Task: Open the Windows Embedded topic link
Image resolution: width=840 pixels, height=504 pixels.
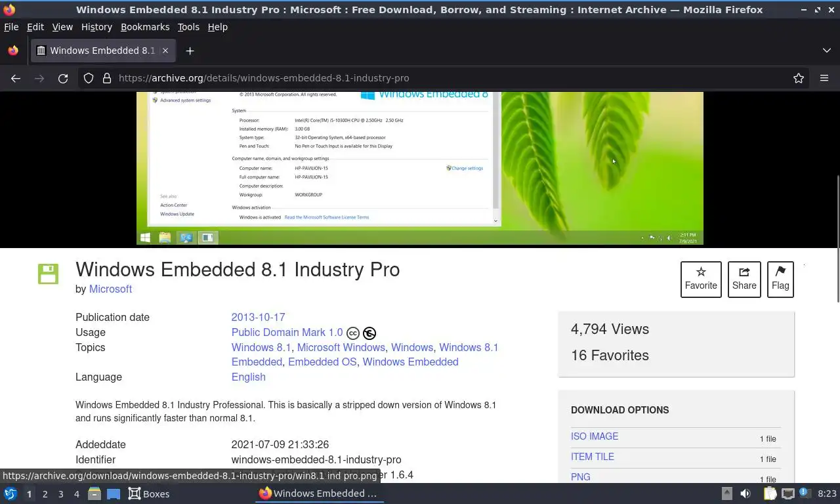Action: [x=410, y=362]
